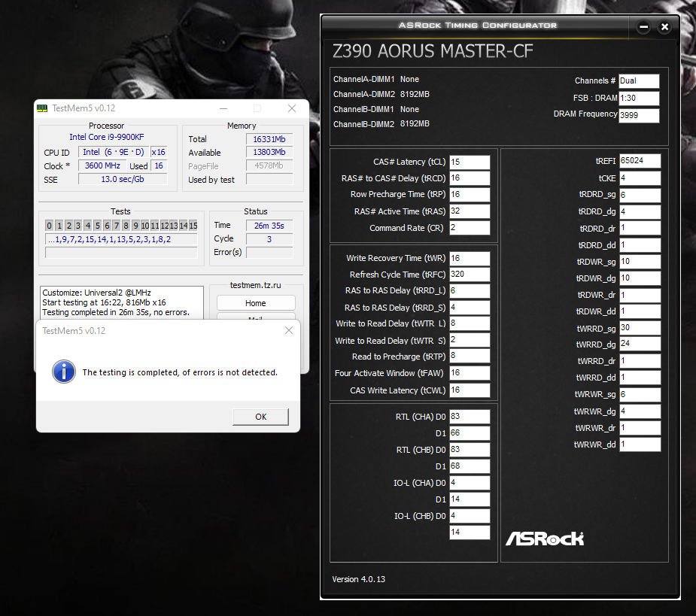Viewport: 696px width, 616px height.
Task: Click the Row Precharge Time (tRP) field
Action: coord(470,194)
